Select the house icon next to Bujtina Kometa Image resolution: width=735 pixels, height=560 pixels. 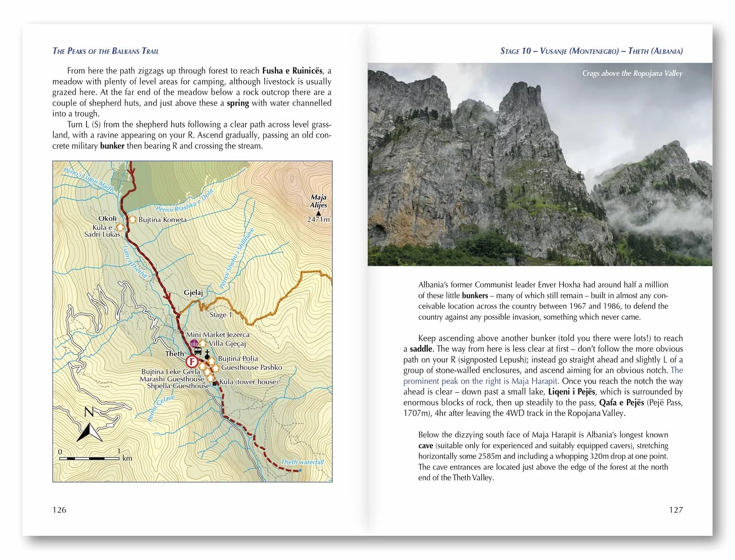tap(132, 220)
